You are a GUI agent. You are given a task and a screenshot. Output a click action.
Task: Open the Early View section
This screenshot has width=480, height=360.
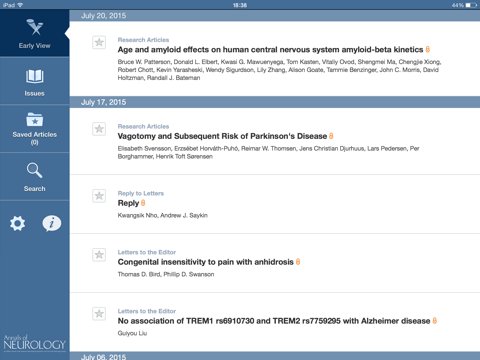[34, 33]
